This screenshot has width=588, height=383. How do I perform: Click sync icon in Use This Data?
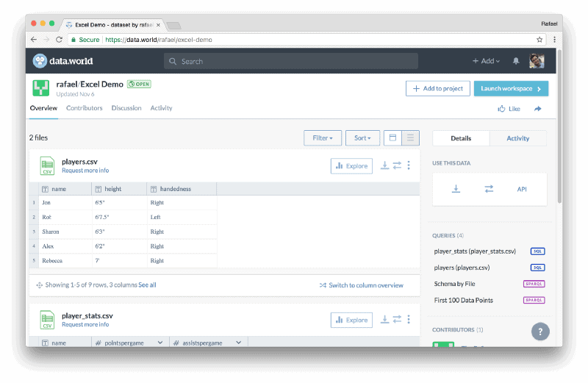(x=489, y=189)
